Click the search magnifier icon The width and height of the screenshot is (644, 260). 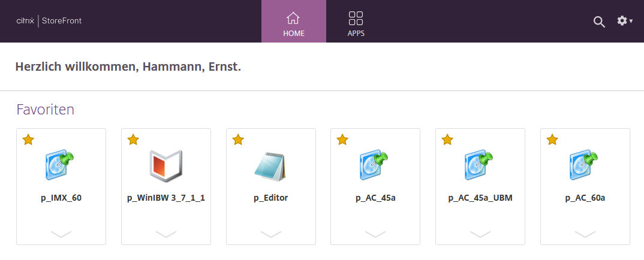599,22
